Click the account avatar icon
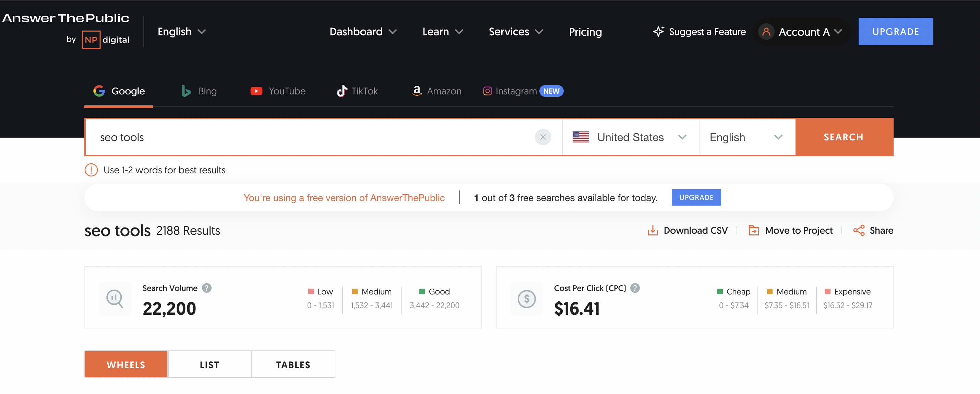 click(x=766, y=32)
